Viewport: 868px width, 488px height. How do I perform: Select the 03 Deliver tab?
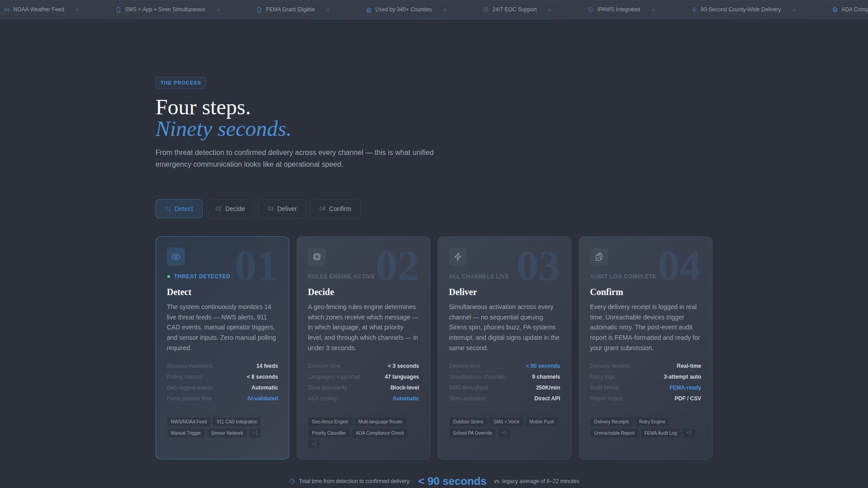[282, 209]
